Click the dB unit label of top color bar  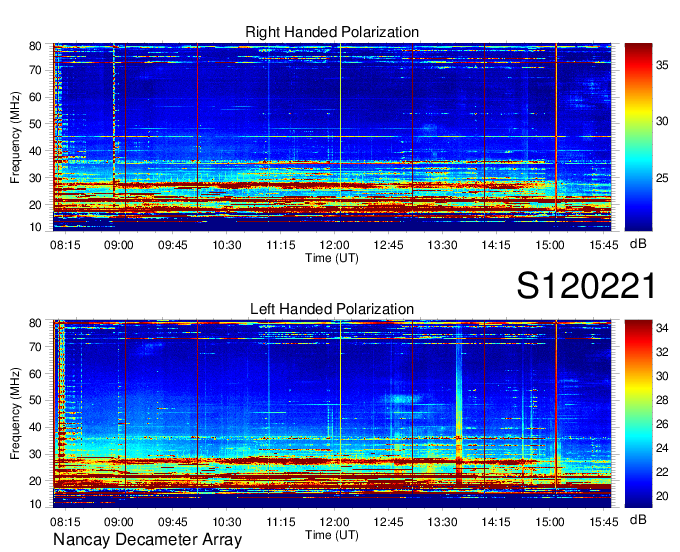coord(638,244)
